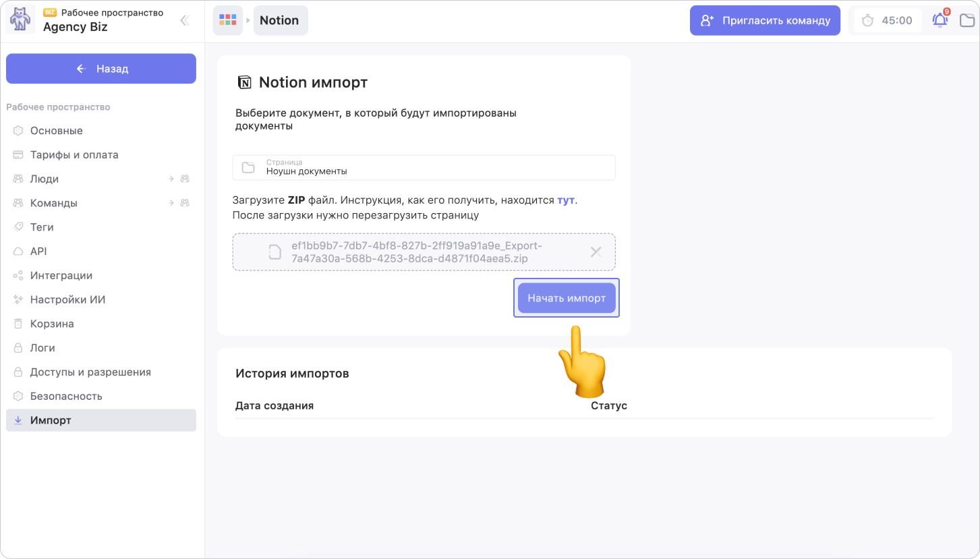Click Пригласить команду button
Image resolution: width=980 pixels, height=559 pixels.
tap(765, 20)
